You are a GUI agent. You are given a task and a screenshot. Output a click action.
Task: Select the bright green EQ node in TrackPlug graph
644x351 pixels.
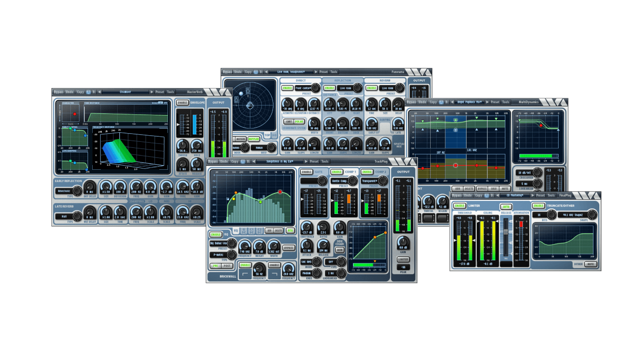(260, 202)
